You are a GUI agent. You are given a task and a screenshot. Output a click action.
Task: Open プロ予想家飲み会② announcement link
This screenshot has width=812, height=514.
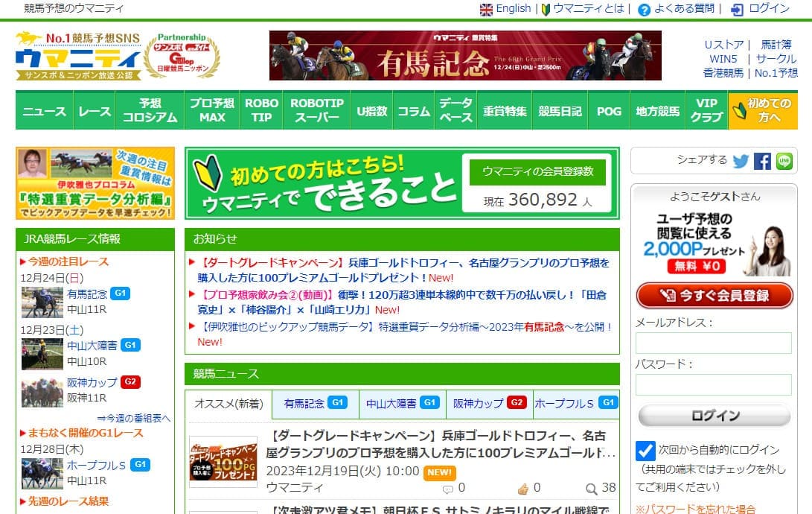click(x=402, y=302)
